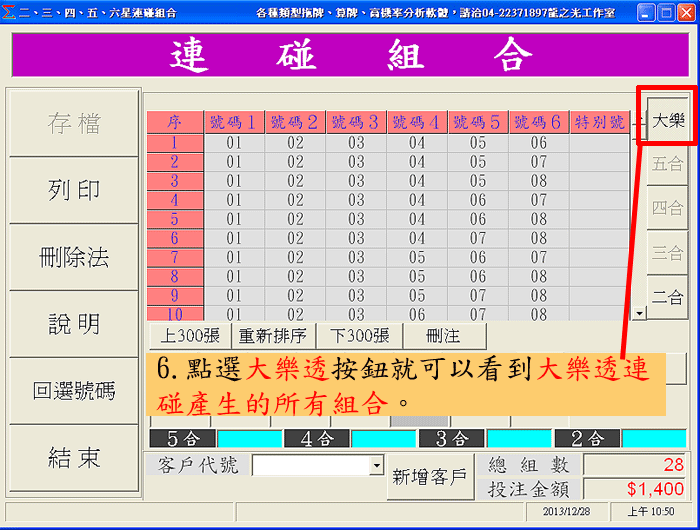The height and width of the screenshot is (530, 700).
Task: Click 重新排序 to re-sort combinations
Action: 273,336
